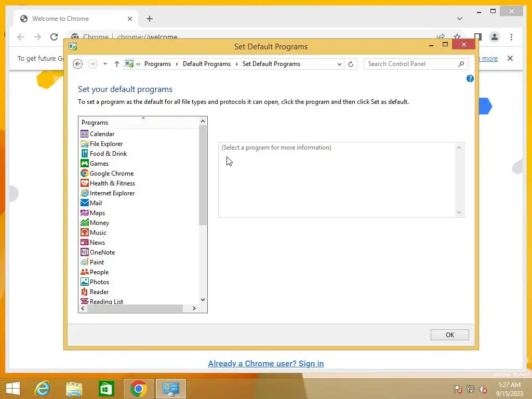Choose the Mail program icon
This screenshot has height=399, width=532.
(85, 203)
